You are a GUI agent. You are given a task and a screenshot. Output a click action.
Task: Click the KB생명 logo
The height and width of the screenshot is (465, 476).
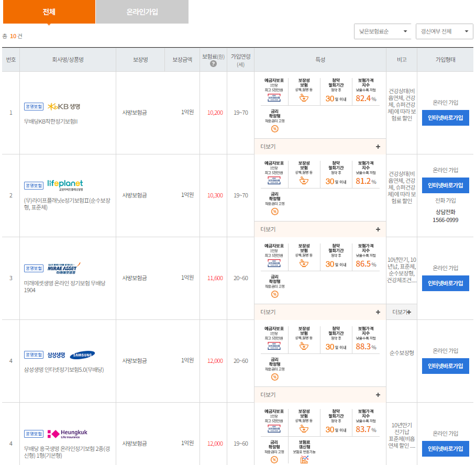tap(64, 106)
